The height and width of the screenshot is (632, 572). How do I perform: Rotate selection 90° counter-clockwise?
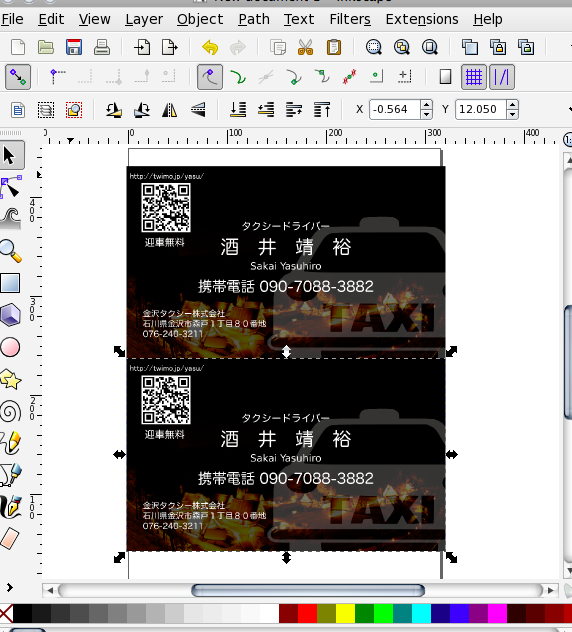click(x=114, y=110)
